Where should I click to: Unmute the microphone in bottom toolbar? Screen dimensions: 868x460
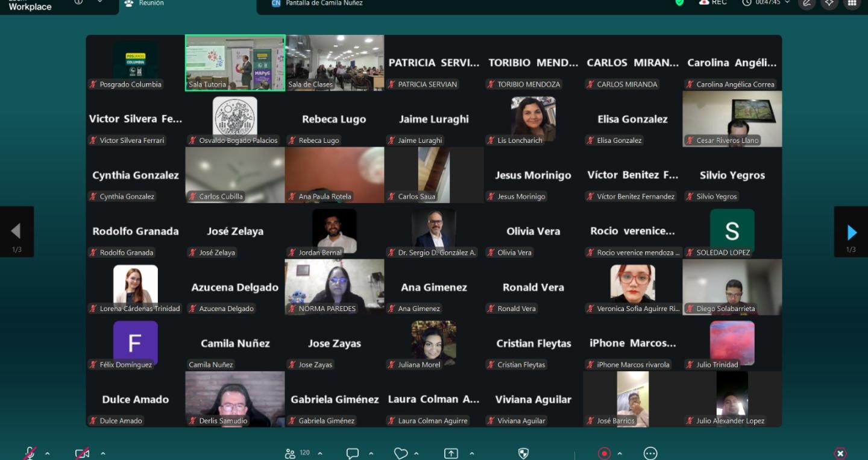[x=29, y=453]
